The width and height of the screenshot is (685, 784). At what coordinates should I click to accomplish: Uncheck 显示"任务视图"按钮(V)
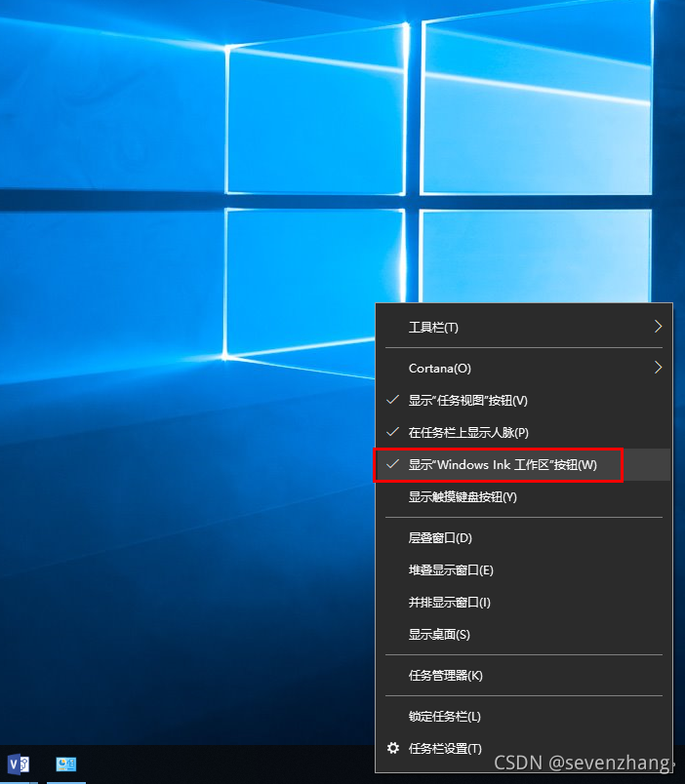pyautogui.click(x=523, y=400)
